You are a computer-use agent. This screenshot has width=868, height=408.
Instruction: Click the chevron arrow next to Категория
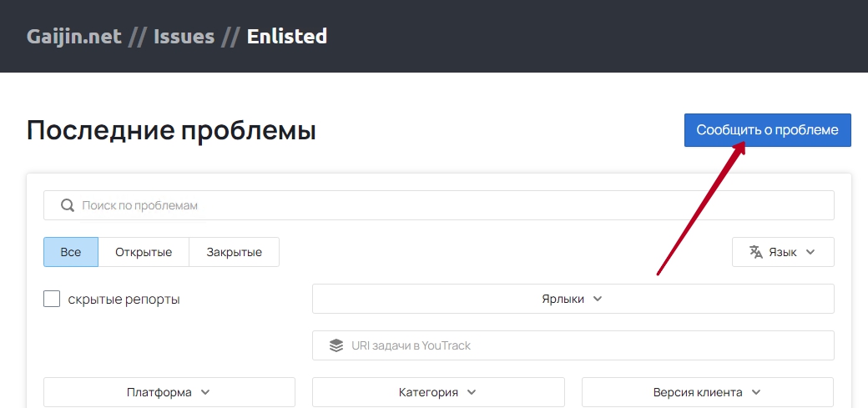(472, 392)
